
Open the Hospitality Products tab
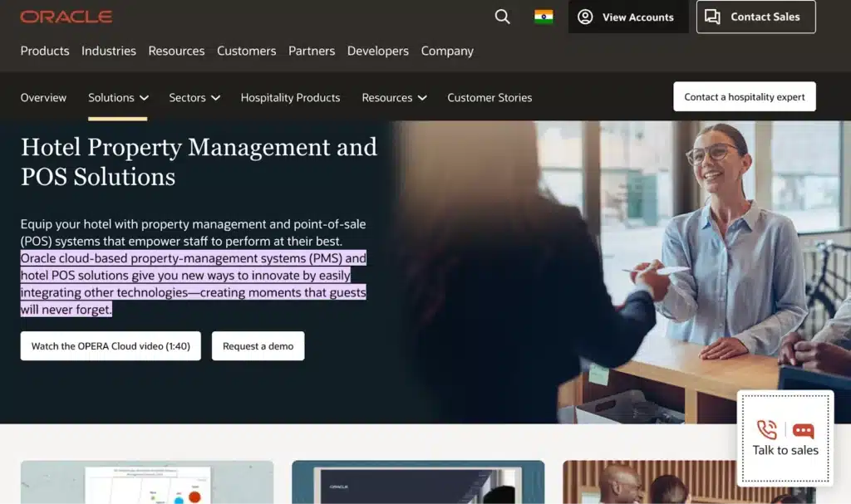[x=290, y=98]
